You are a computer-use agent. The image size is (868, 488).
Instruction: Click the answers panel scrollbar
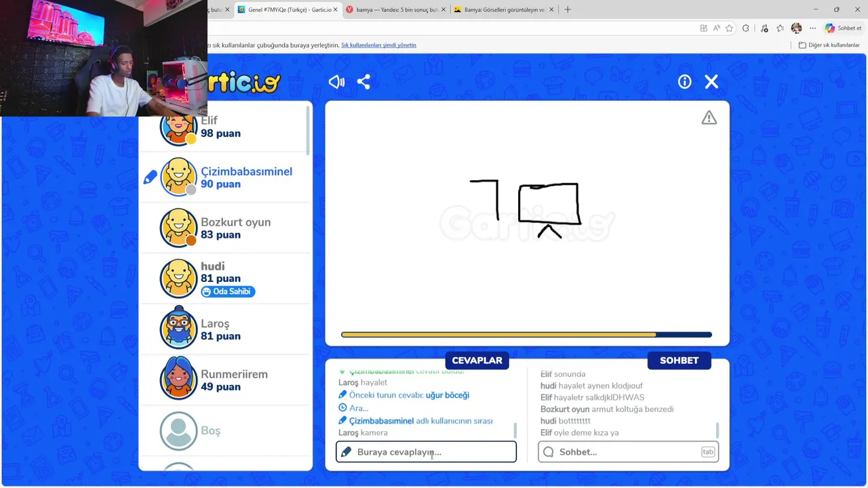pyautogui.click(x=515, y=430)
